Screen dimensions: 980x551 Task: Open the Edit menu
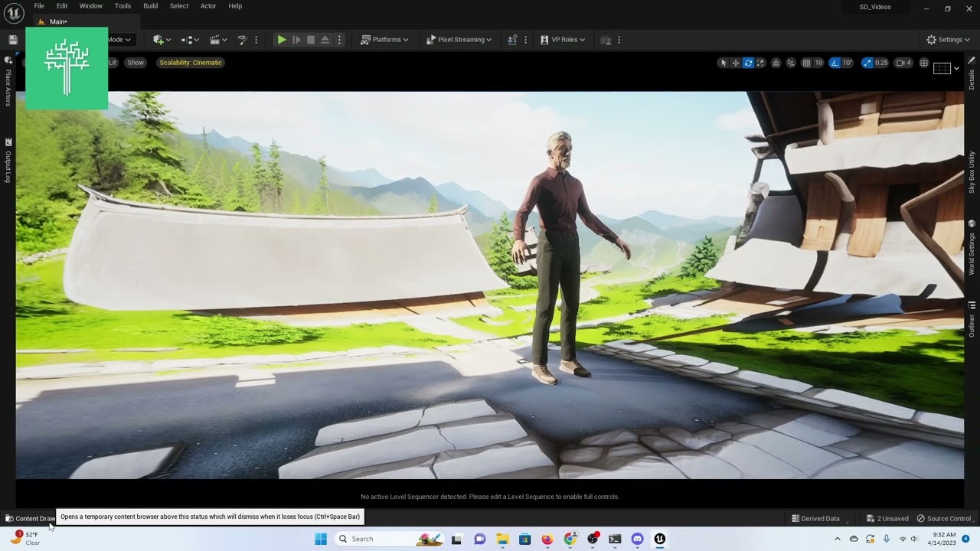point(62,6)
